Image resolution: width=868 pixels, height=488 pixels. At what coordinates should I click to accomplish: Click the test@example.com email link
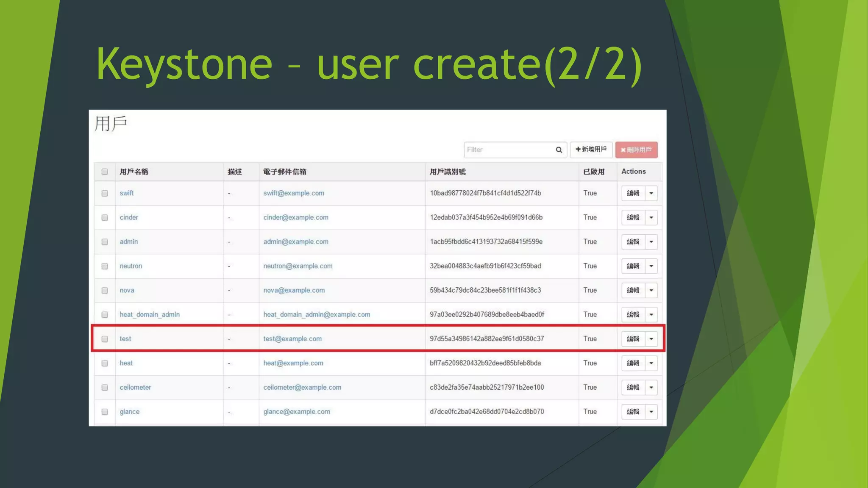[292, 339]
